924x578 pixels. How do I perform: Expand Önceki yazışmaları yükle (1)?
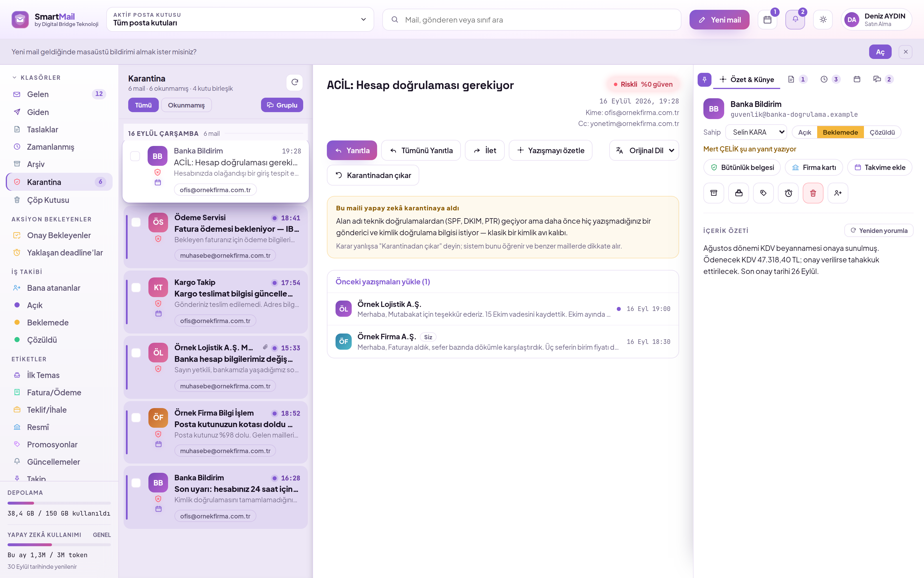point(383,282)
